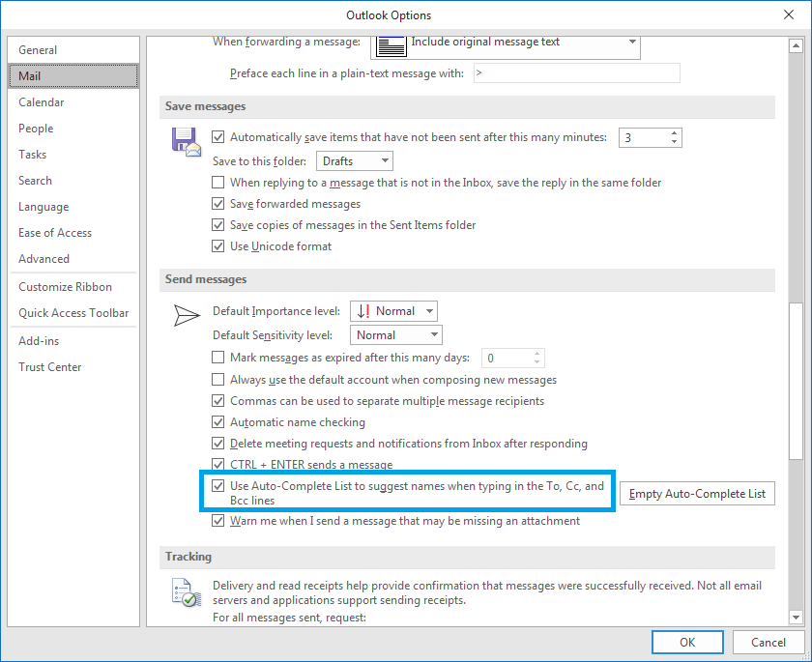Click the Cancel button

pos(768,643)
